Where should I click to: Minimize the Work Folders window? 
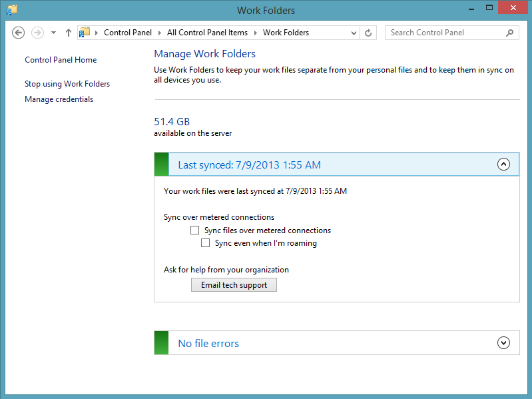(471, 9)
